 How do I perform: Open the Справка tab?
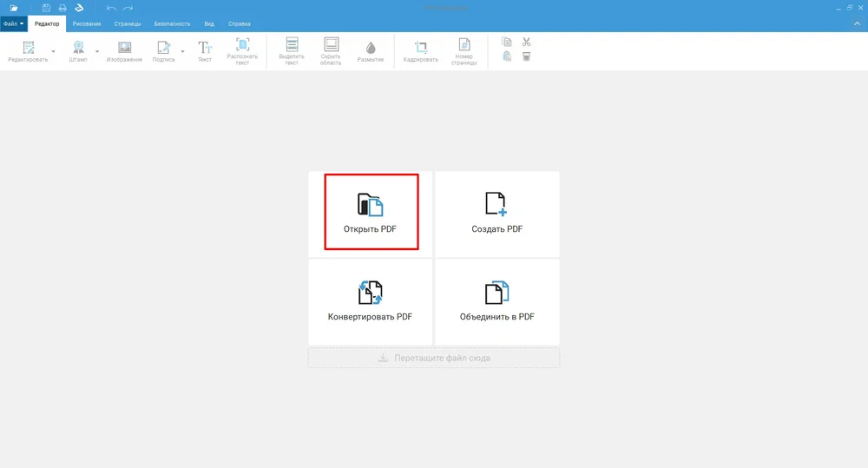coord(240,23)
